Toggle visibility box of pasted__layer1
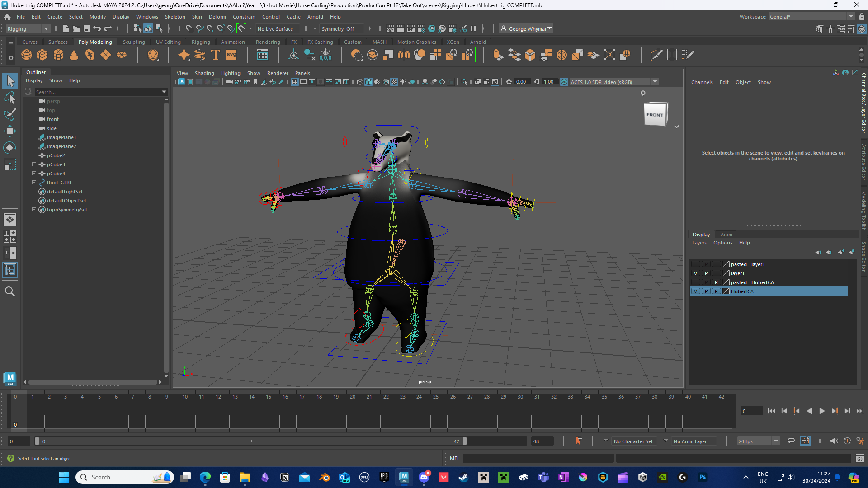Viewport: 868px width, 488px height. [x=695, y=264]
